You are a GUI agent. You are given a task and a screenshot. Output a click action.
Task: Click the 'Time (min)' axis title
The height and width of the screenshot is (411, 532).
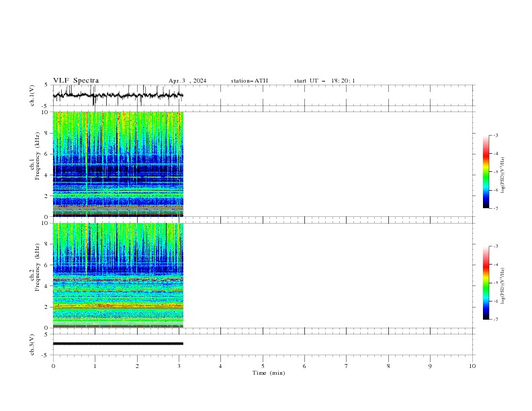(x=269, y=373)
